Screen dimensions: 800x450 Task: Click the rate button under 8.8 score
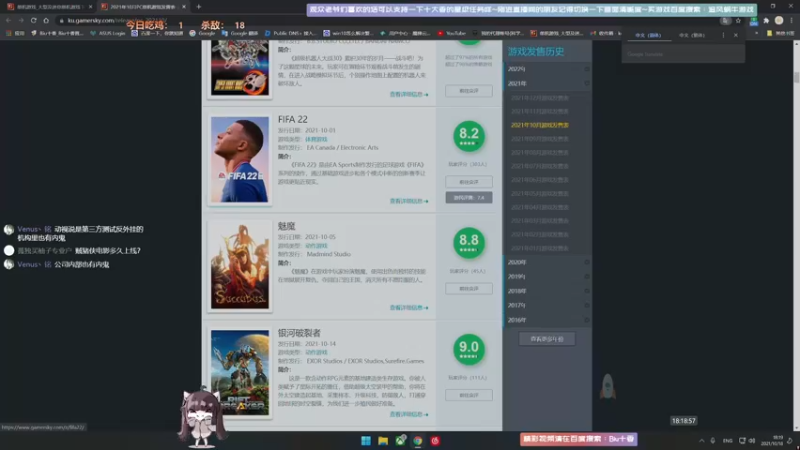468,288
